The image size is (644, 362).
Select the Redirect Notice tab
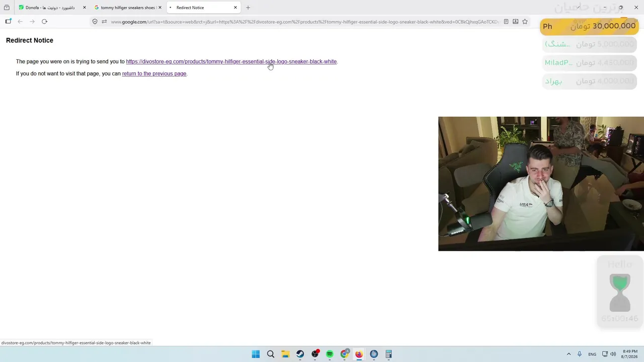point(203,8)
